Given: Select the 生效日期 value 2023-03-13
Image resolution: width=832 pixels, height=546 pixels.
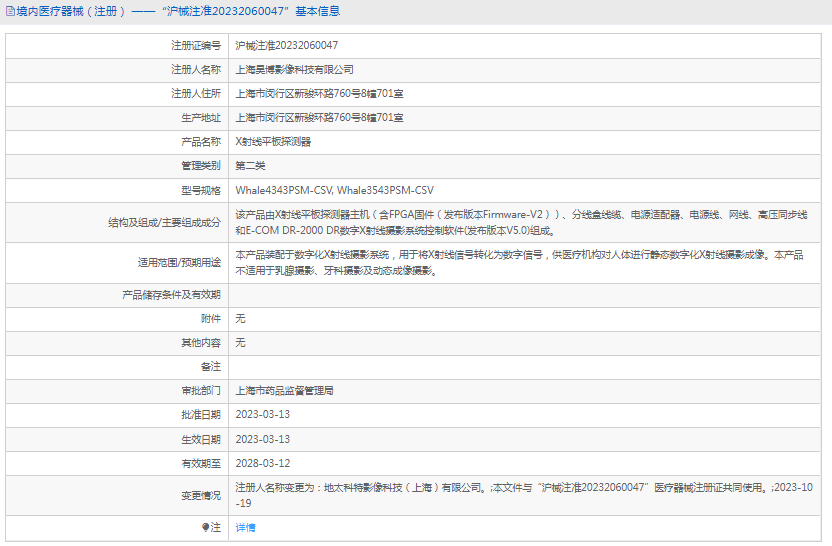Looking at the screenshot, I should click(263, 439).
